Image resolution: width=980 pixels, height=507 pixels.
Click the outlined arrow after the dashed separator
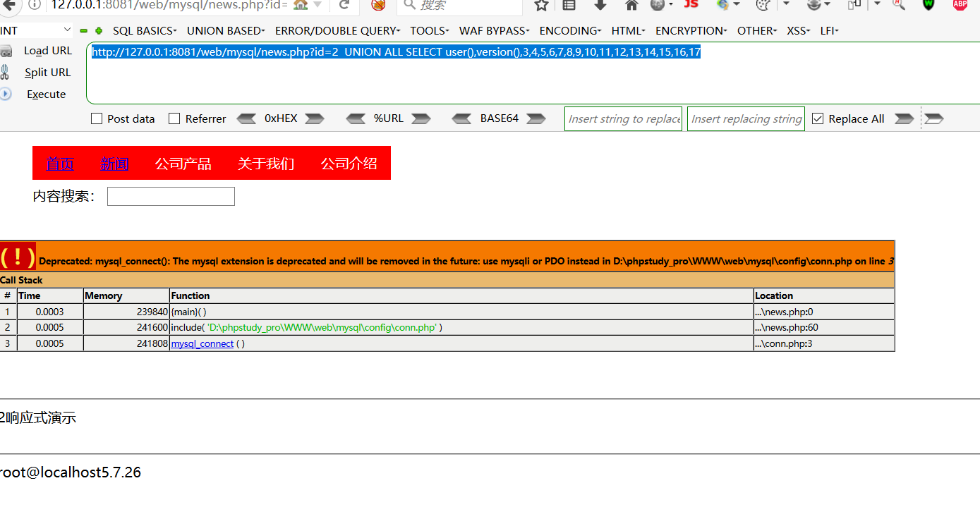tap(934, 118)
